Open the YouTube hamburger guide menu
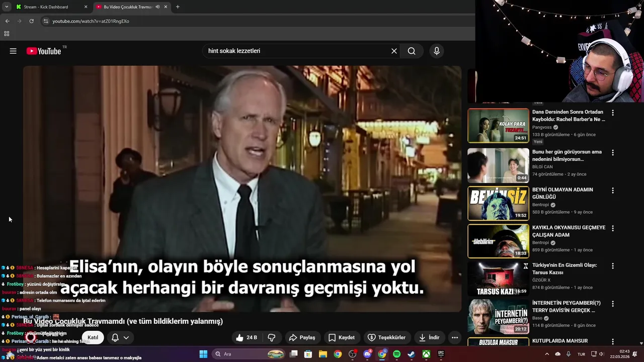Screen dimensions: 644x362 pyautogui.click(x=13, y=51)
